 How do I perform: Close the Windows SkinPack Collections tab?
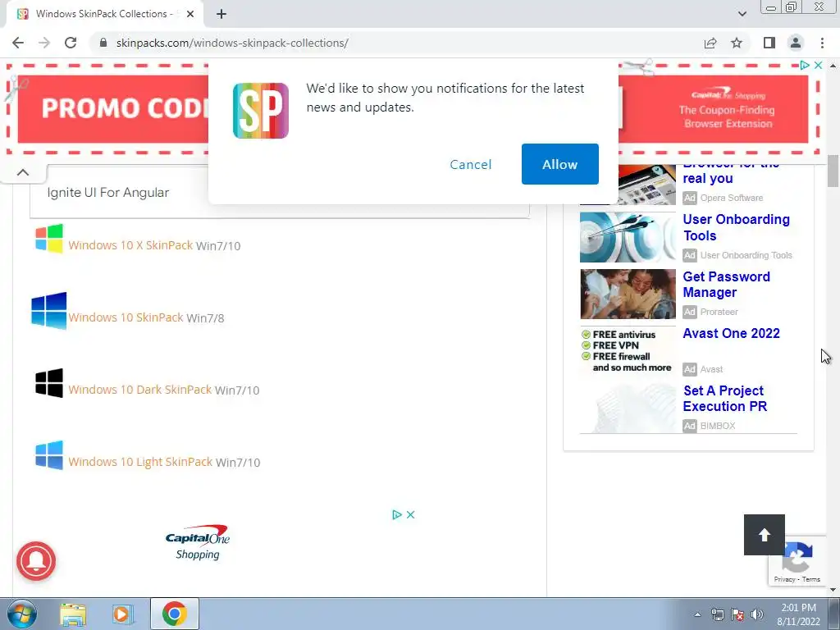click(x=190, y=14)
